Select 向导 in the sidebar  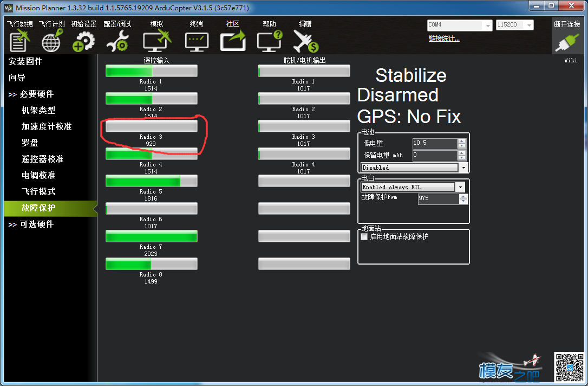[x=17, y=78]
